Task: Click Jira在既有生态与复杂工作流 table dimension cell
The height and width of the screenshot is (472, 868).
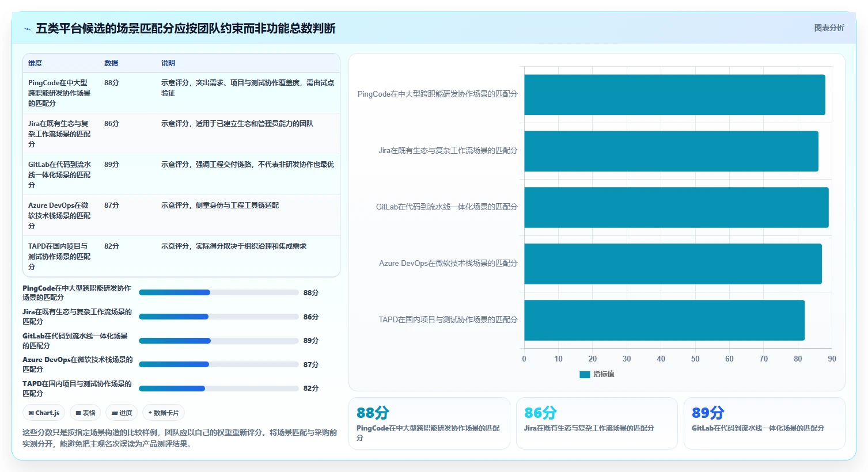Action: (60, 134)
